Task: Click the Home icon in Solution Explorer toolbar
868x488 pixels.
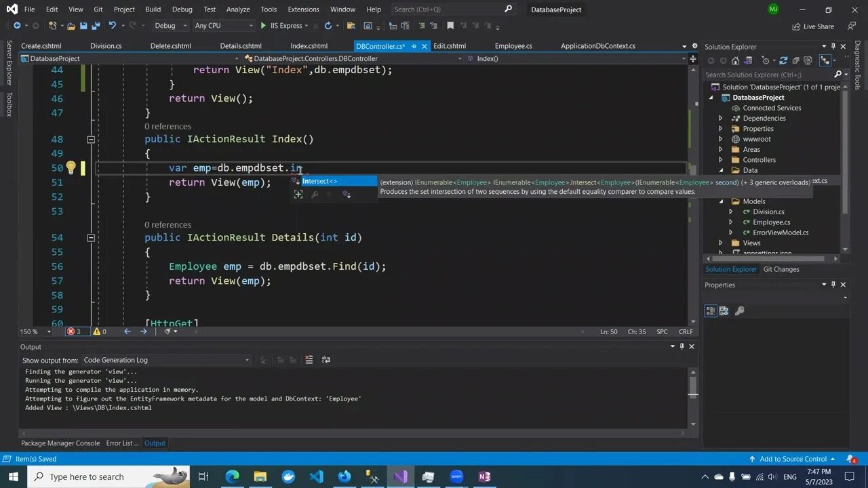Action: (x=735, y=61)
